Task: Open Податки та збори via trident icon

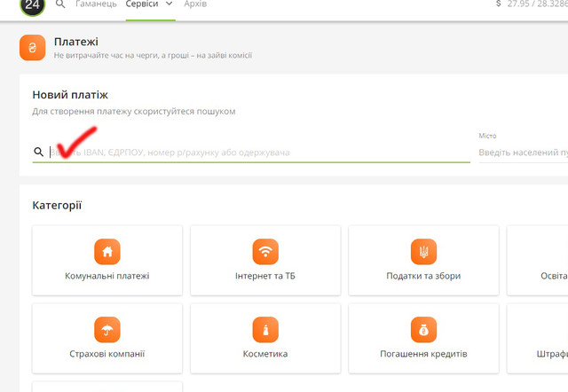Action: click(423, 251)
